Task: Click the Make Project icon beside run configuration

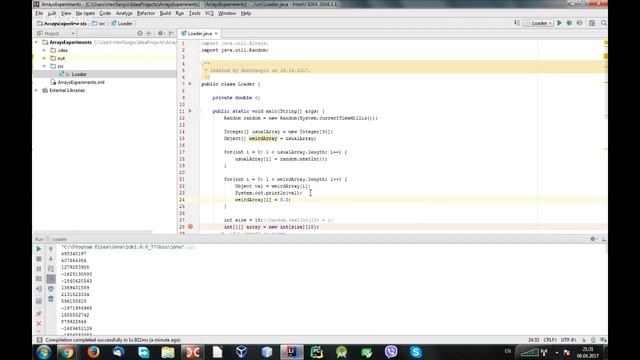Action: pos(517,23)
